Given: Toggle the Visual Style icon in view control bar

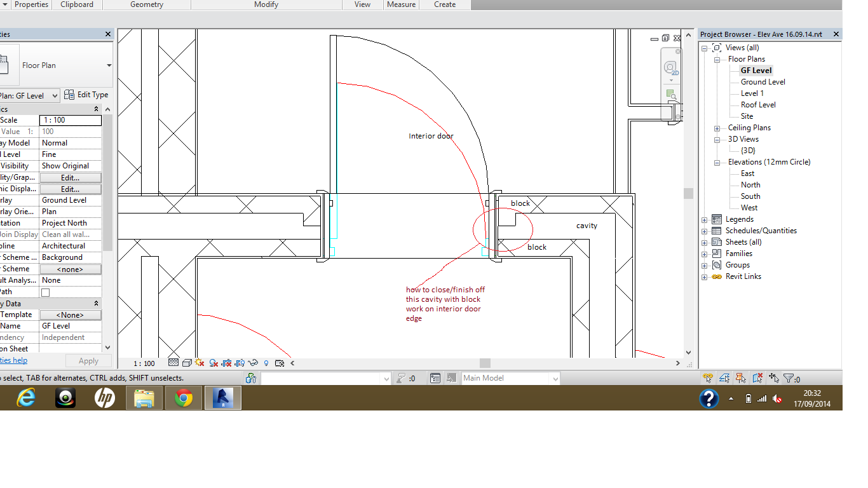Looking at the screenshot, I should (x=187, y=363).
